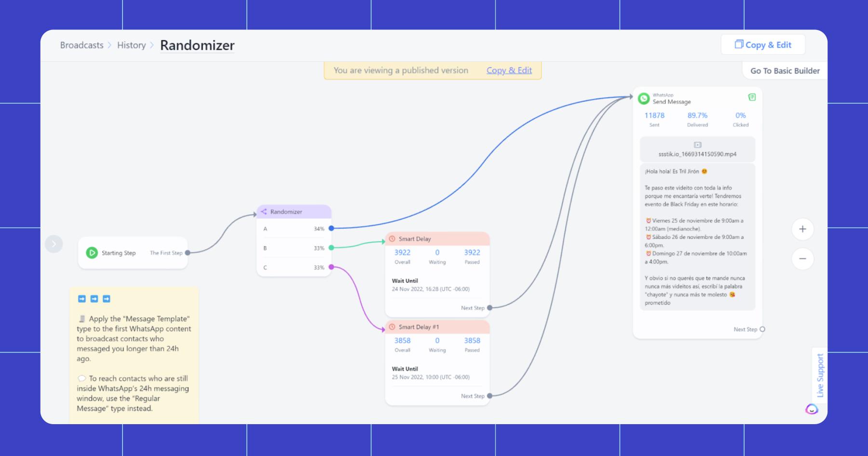Select the Randomizer flow title
Viewport: 868px width, 456px height.
tap(197, 45)
